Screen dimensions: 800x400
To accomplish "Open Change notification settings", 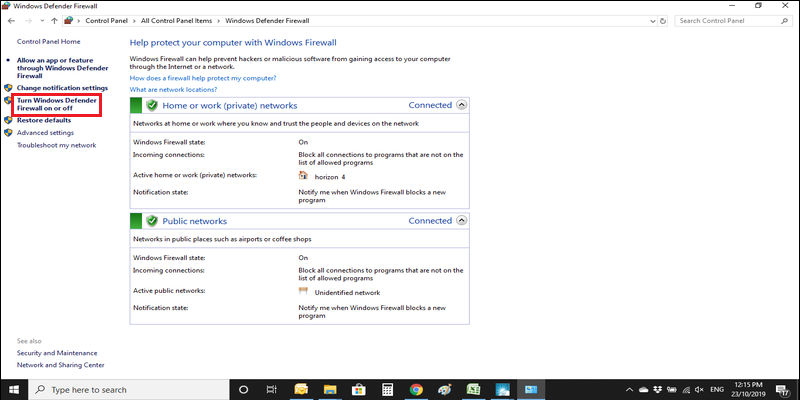I will 62,88.
